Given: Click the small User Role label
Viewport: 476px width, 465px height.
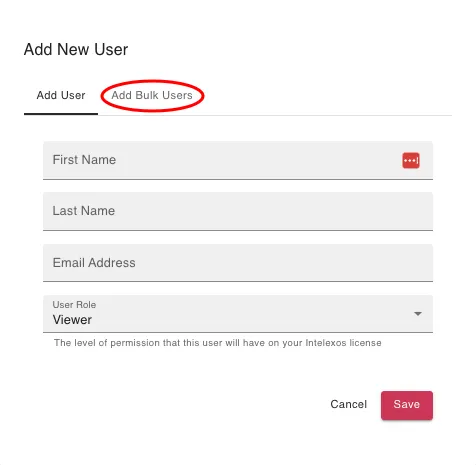Looking at the screenshot, I should click(74, 305).
